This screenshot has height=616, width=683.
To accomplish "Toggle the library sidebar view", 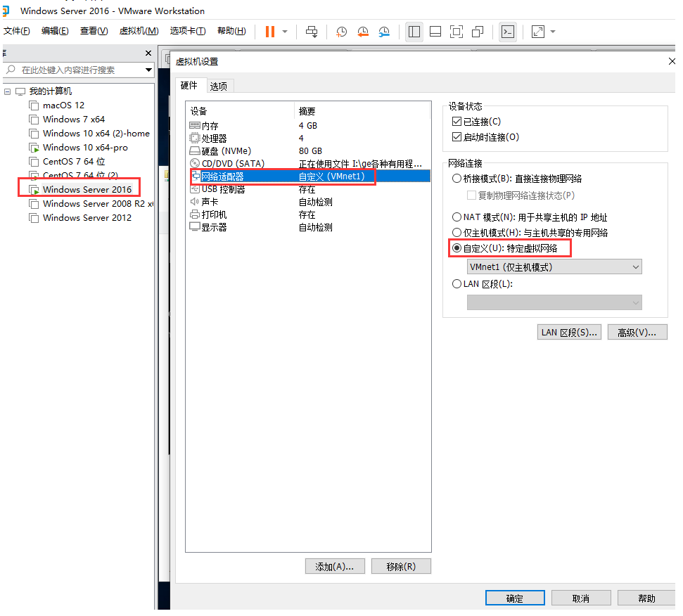I will click(414, 32).
